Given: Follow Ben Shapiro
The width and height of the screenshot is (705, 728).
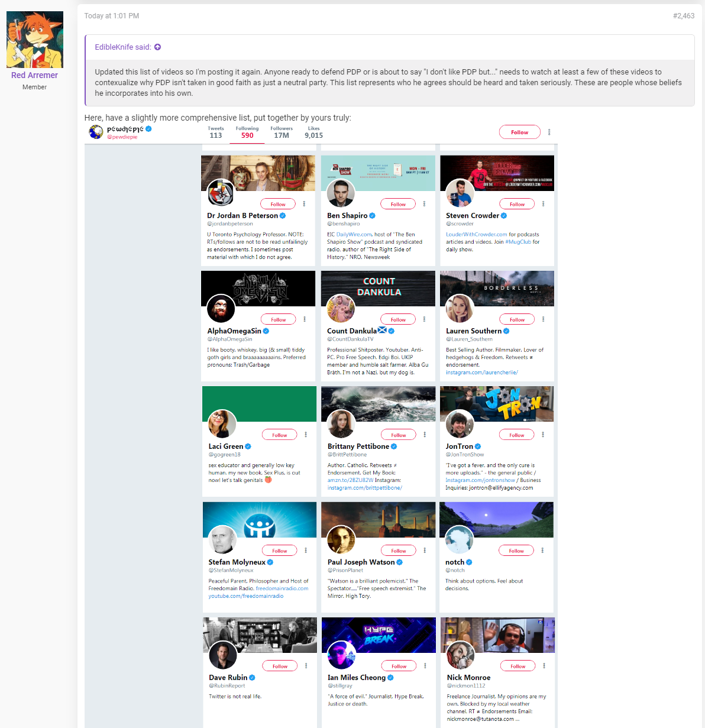Looking at the screenshot, I should click(x=398, y=204).
